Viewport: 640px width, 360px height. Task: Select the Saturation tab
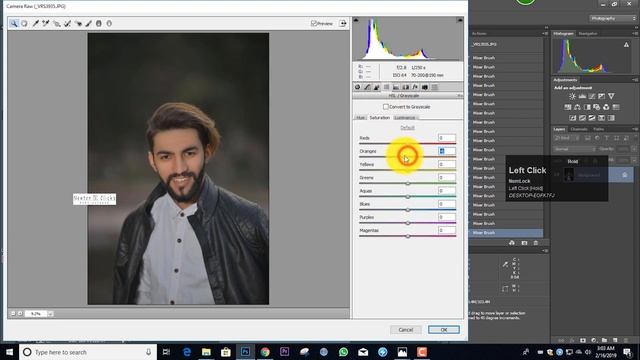(x=380, y=118)
